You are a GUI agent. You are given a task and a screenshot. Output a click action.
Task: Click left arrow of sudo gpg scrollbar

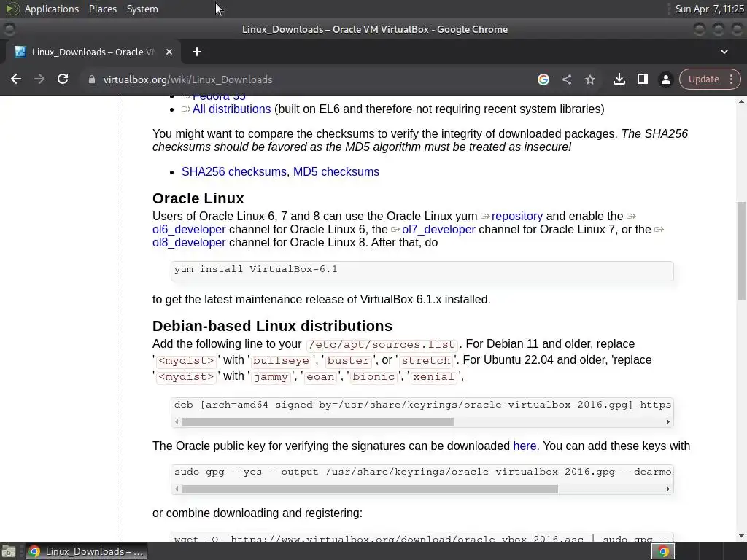point(177,489)
